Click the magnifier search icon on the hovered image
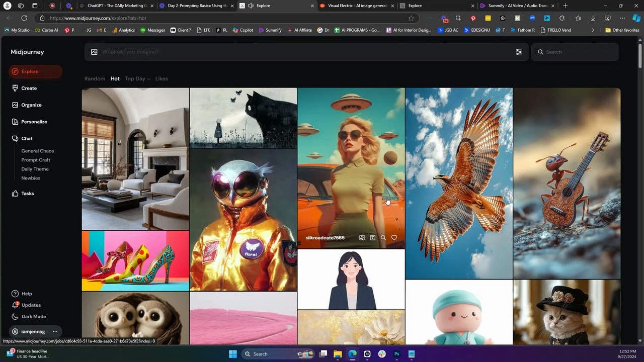The image size is (644, 362). (x=383, y=238)
